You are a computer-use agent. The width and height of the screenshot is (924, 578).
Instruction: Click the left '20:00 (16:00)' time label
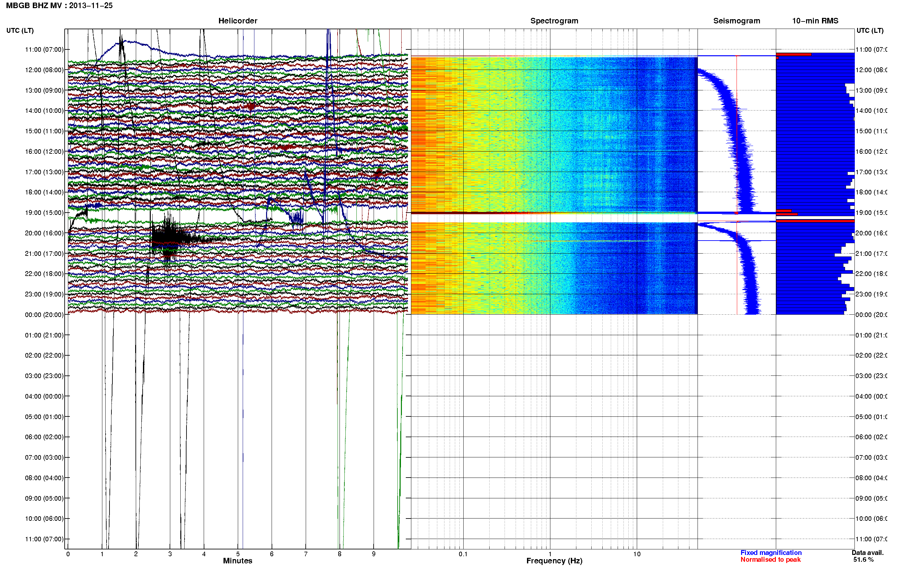[x=44, y=233]
